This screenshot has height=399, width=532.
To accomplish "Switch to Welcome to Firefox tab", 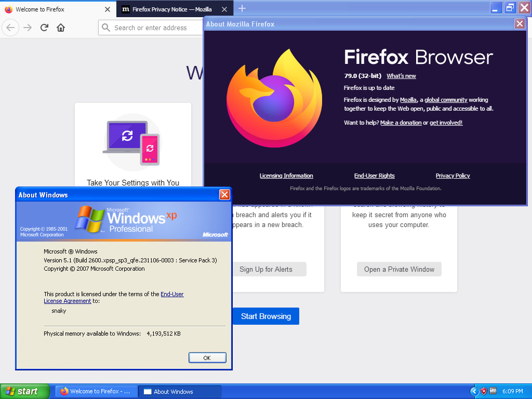I will coord(58,9).
